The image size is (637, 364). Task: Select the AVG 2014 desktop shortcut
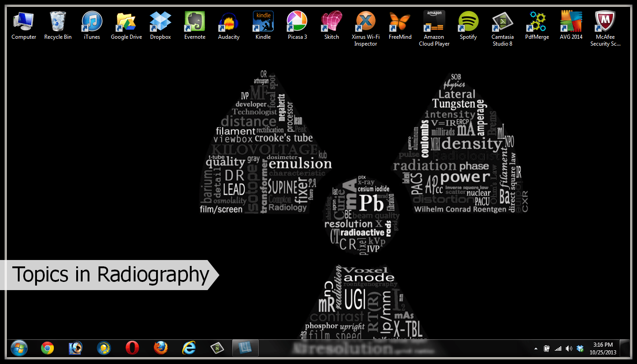571,25
